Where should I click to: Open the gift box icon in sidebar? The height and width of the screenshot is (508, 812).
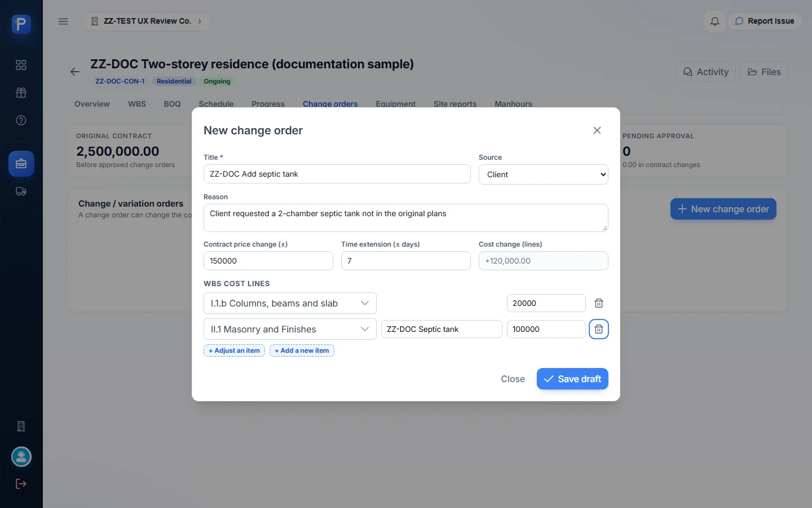click(x=21, y=93)
